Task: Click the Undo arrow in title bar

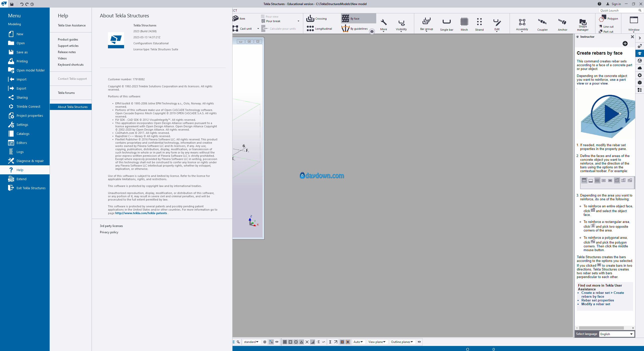Action: [22, 4]
